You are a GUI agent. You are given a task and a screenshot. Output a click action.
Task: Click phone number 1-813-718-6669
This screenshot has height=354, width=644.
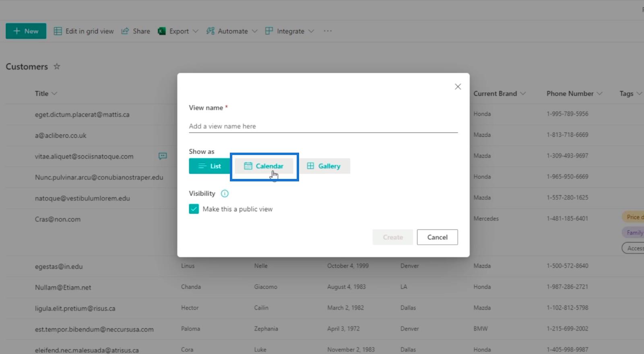(x=568, y=135)
